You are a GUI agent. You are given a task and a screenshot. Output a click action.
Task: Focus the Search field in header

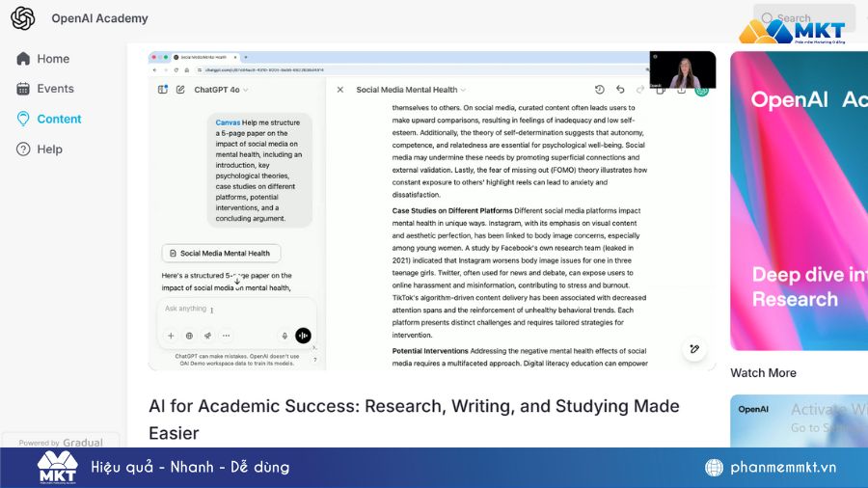point(803,17)
